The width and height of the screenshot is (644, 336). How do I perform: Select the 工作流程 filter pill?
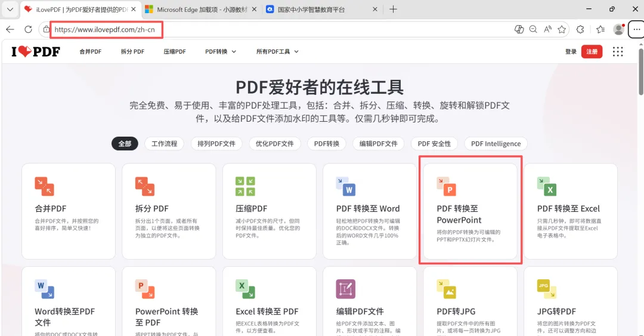(165, 143)
